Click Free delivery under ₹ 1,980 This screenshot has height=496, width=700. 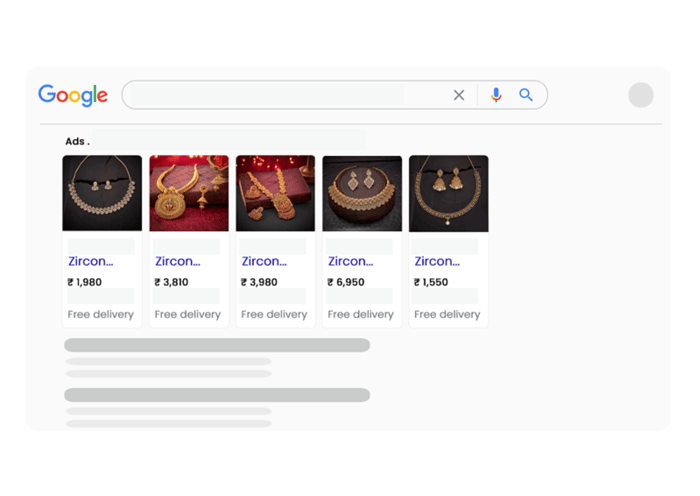(101, 314)
